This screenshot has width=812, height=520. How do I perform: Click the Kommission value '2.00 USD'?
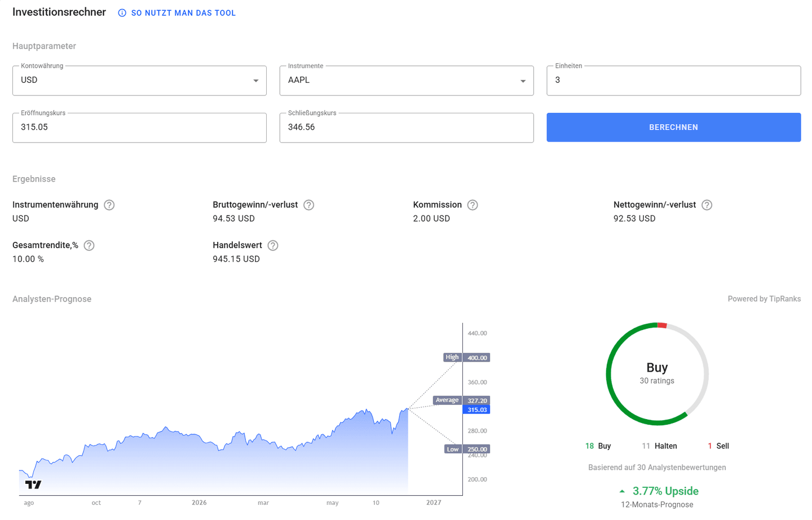click(431, 219)
